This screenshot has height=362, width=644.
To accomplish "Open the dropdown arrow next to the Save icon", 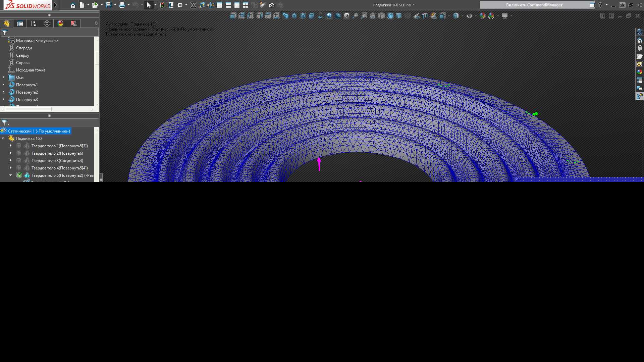I will click(115, 5).
